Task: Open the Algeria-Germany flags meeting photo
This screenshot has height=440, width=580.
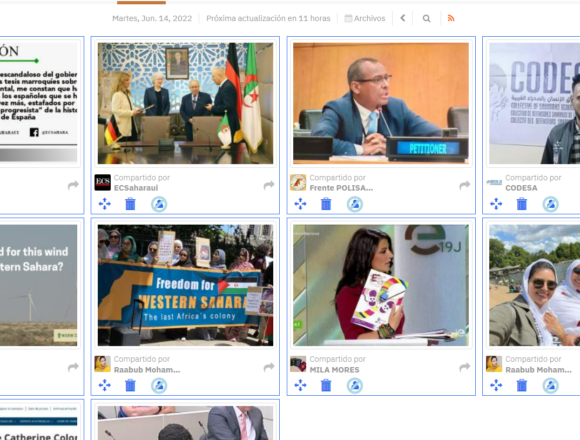Action: [185, 103]
